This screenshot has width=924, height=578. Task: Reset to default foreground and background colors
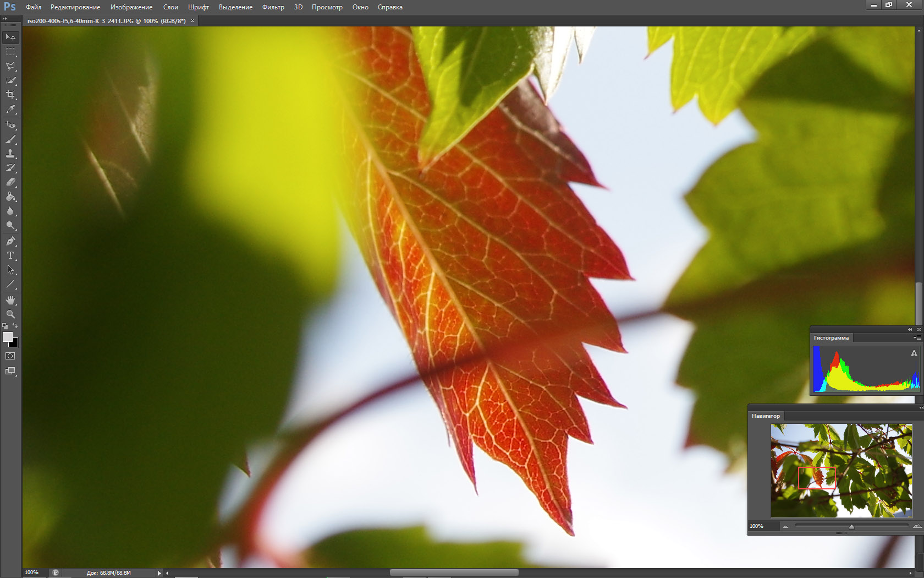pos(5,326)
